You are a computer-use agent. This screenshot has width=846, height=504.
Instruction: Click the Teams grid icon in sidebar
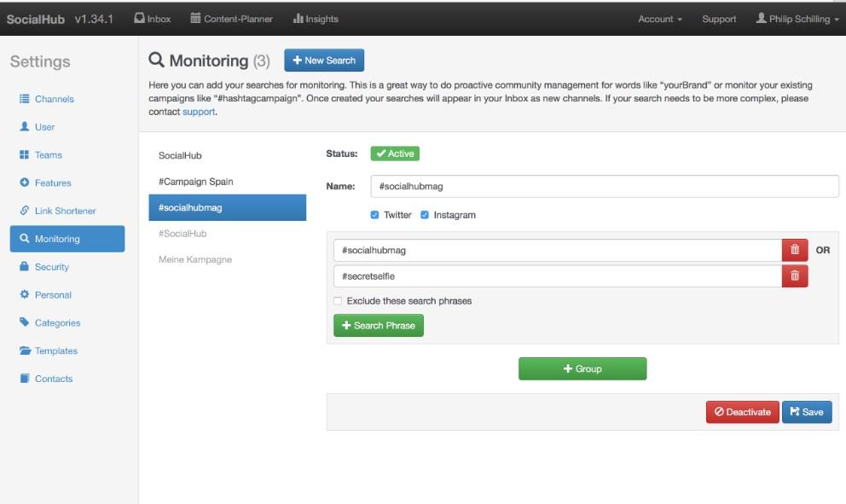(x=24, y=154)
